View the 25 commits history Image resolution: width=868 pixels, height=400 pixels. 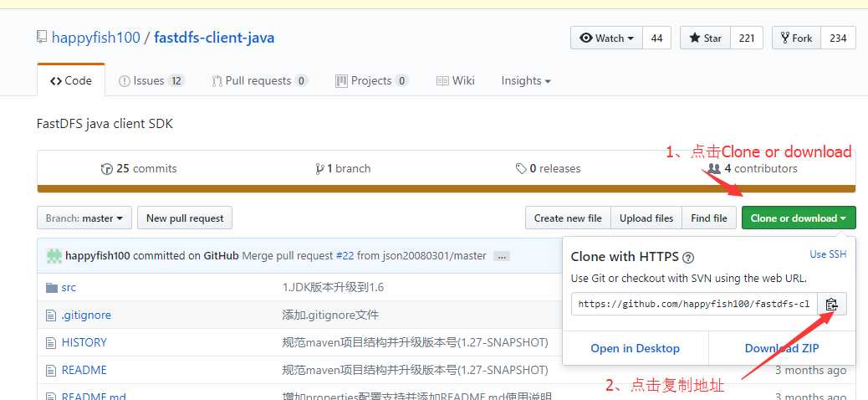coord(139,168)
